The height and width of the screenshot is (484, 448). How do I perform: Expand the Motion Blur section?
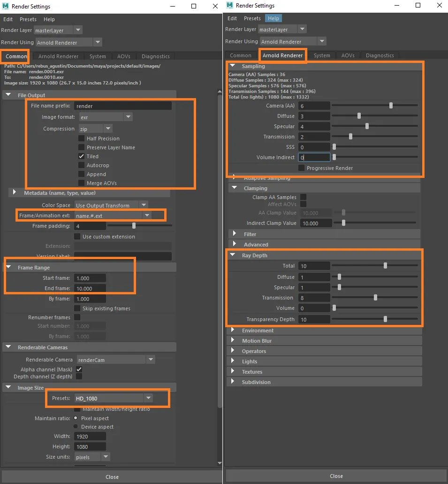[233, 340]
